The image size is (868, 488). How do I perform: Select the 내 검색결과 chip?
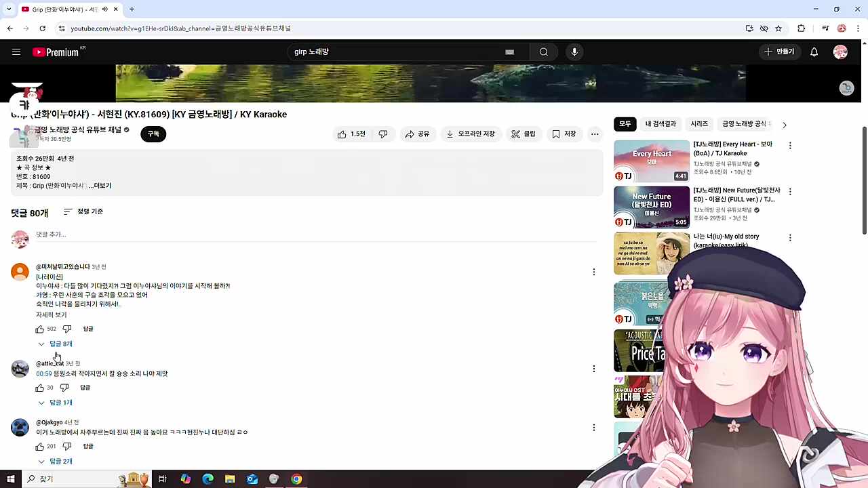(x=660, y=124)
